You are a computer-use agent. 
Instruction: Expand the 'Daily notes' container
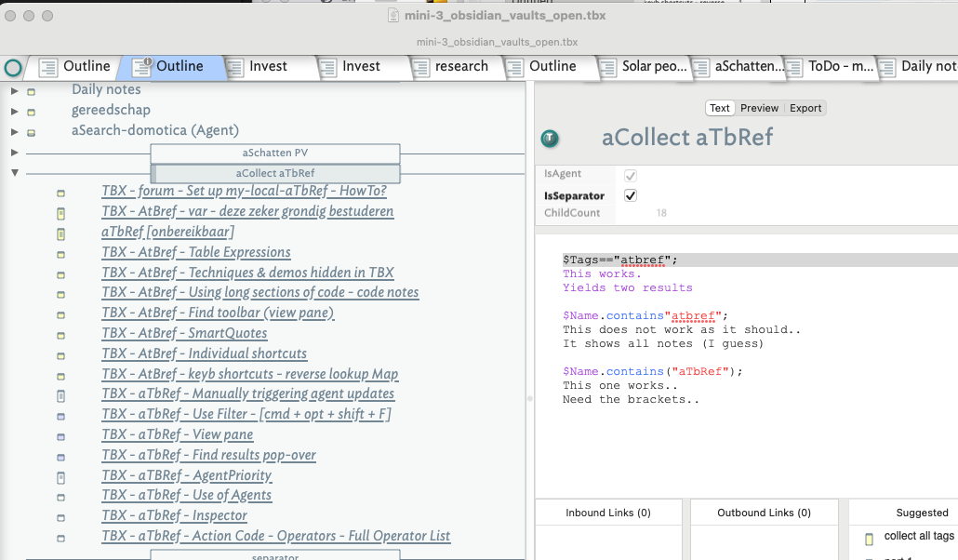coord(15,90)
